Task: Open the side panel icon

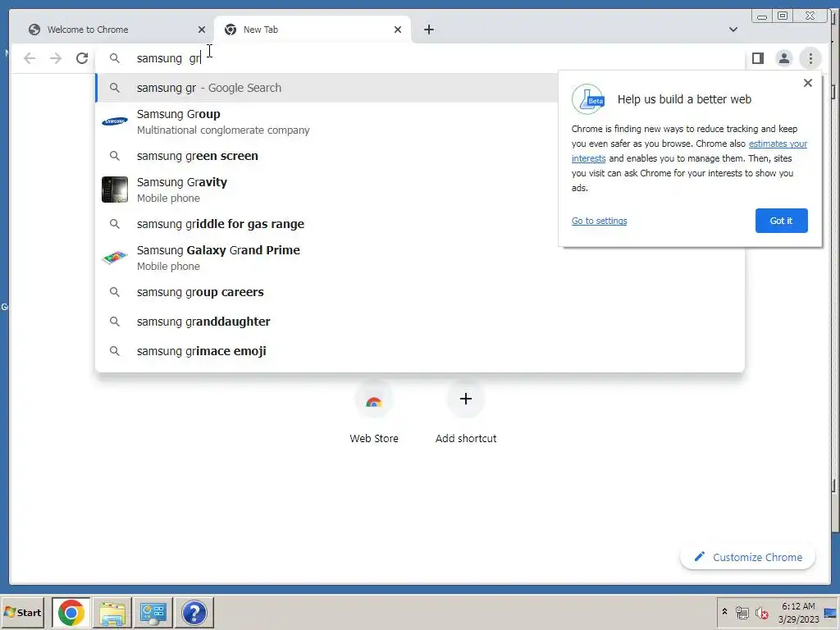Action: 757,58
